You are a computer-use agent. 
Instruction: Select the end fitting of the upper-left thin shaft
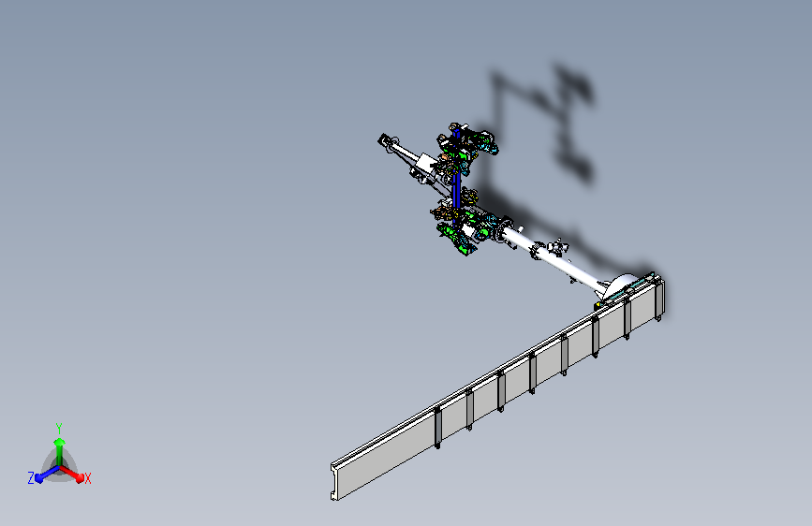coord(384,140)
